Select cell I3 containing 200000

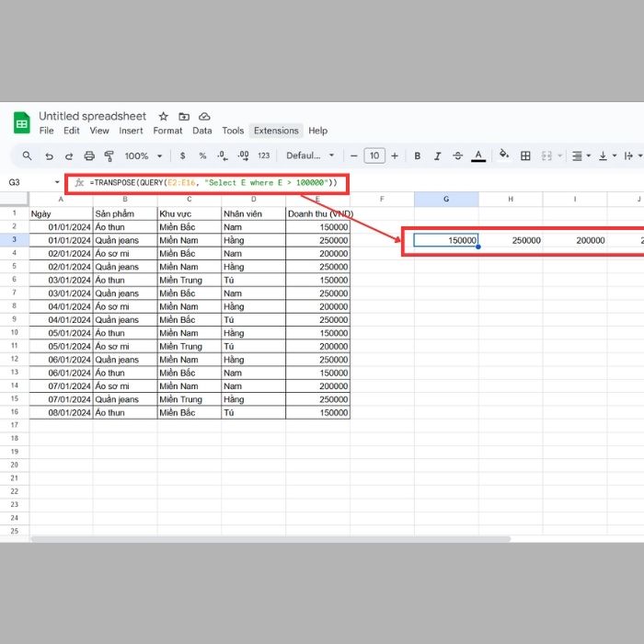click(x=575, y=240)
